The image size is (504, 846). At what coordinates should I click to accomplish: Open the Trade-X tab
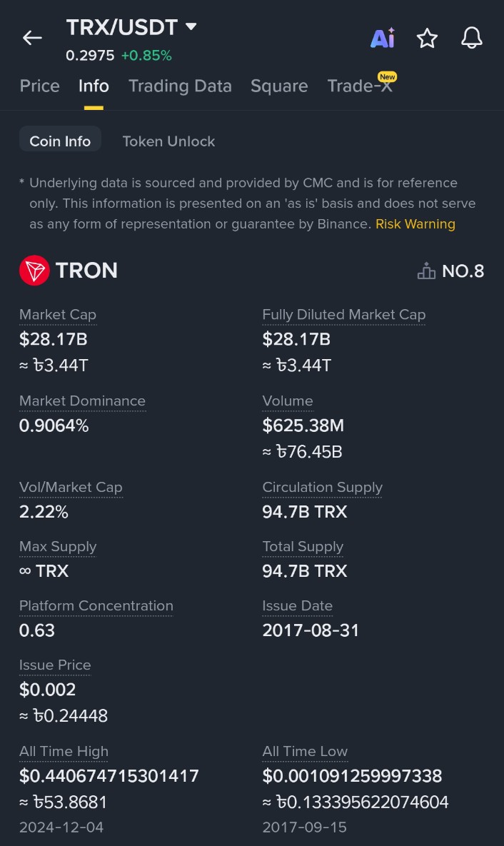(x=359, y=86)
